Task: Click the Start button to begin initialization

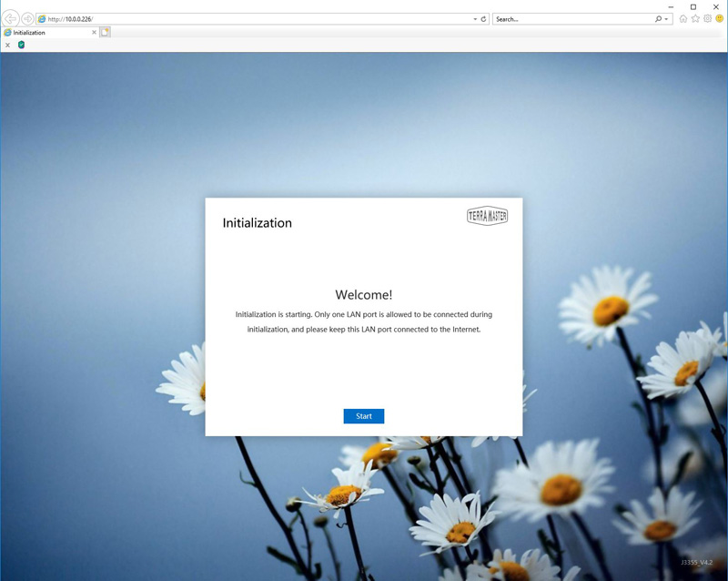Action: (x=363, y=416)
